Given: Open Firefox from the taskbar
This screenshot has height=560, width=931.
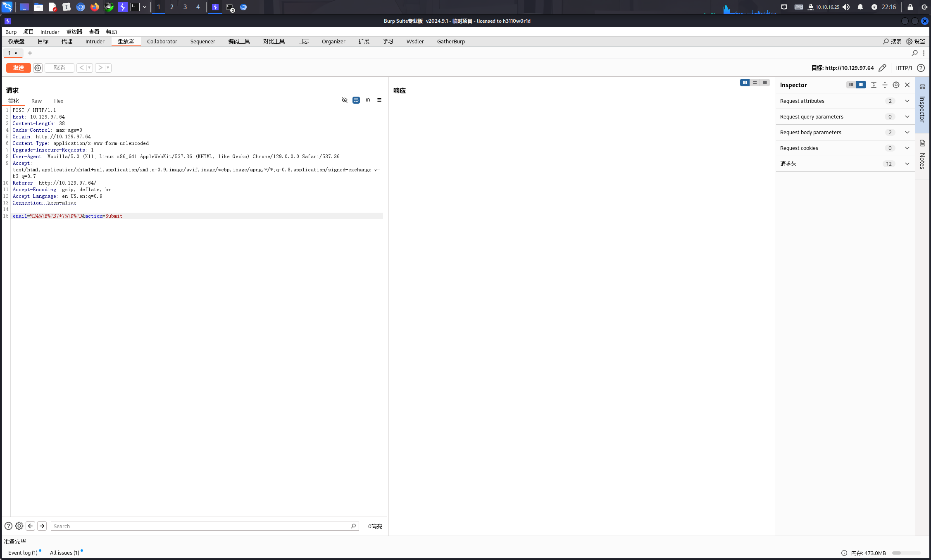Looking at the screenshot, I should (95, 7).
